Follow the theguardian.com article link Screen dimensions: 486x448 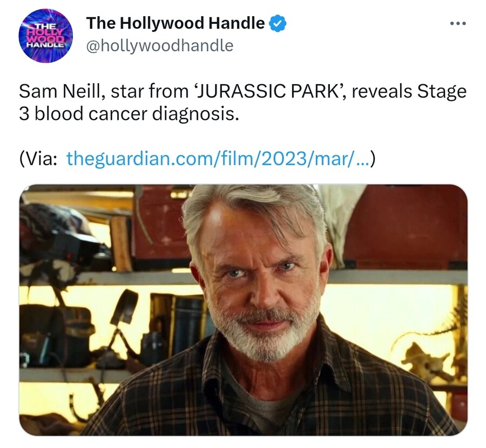pyautogui.click(x=218, y=158)
